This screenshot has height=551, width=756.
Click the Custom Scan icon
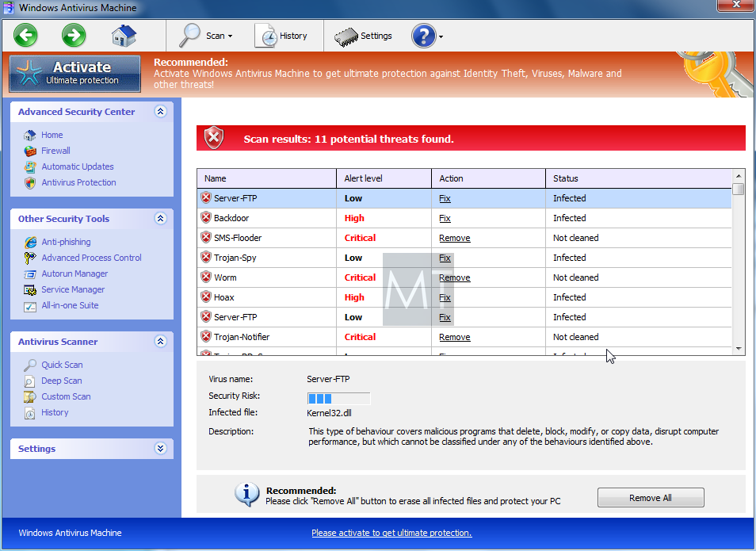tap(29, 397)
